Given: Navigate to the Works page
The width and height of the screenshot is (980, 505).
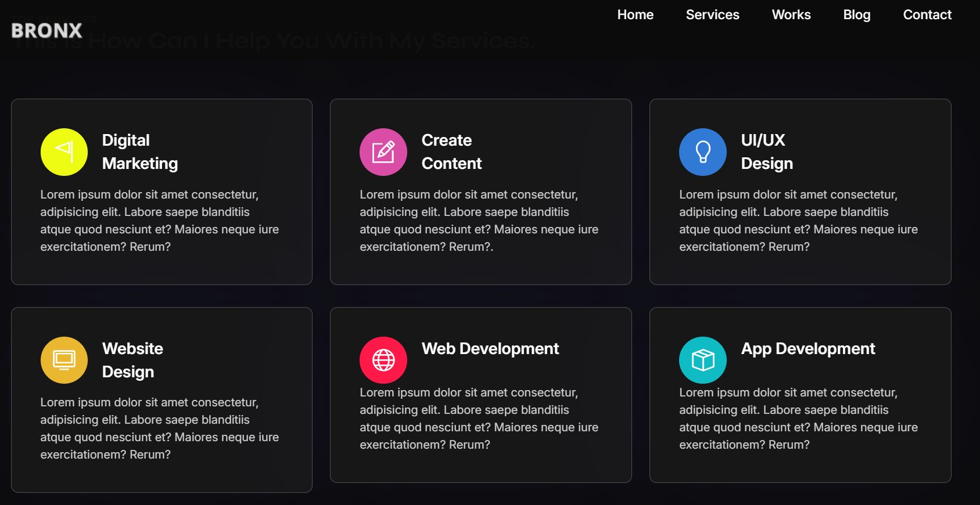Looking at the screenshot, I should coord(791,15).
